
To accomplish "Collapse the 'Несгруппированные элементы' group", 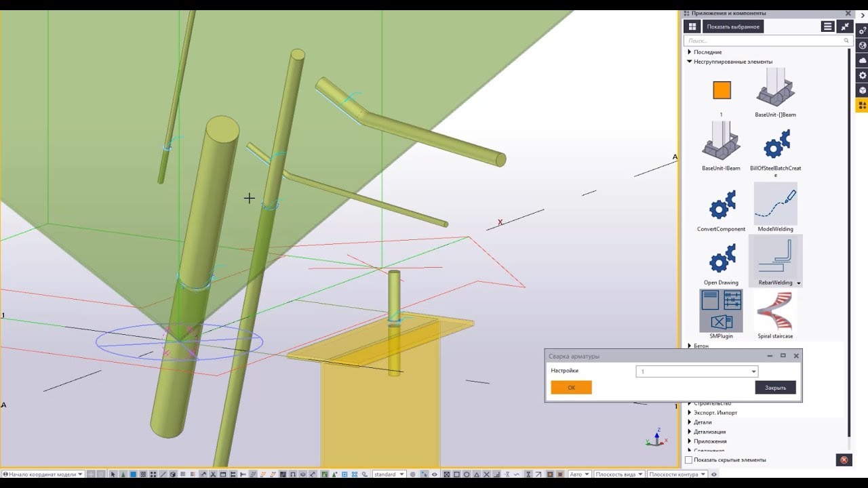I will pos(690,62).
